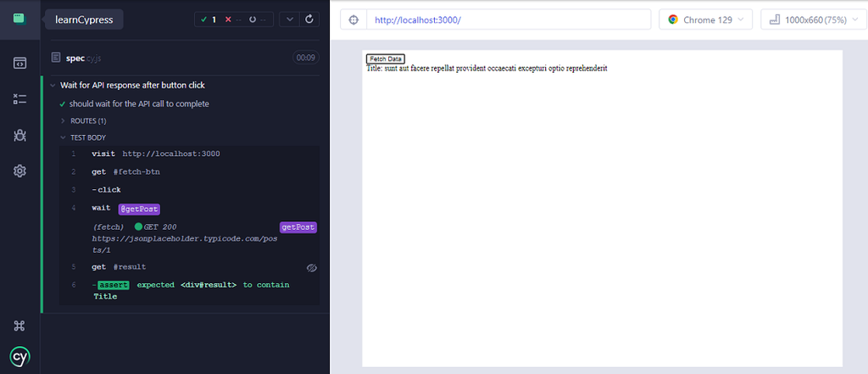Click the visit http://localhost:3000 command
Viewport: 868px width, 374px height.
pyautogui.click(x=189, y=154)
